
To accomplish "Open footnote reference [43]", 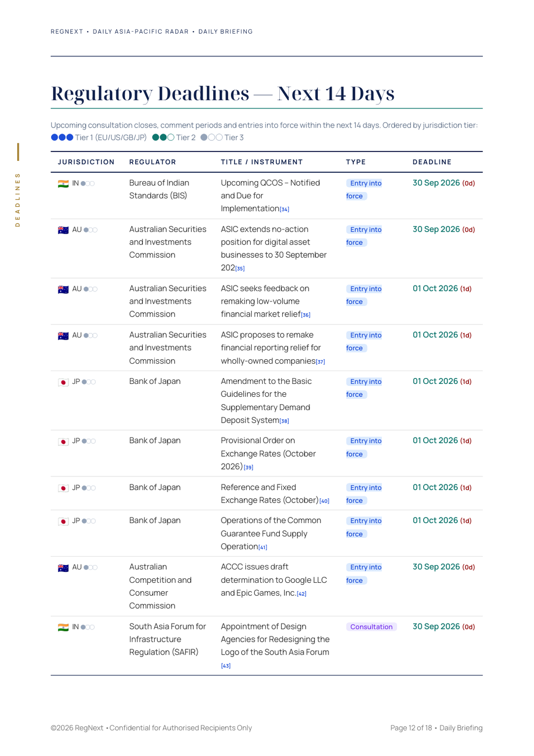I will point(225,666).
